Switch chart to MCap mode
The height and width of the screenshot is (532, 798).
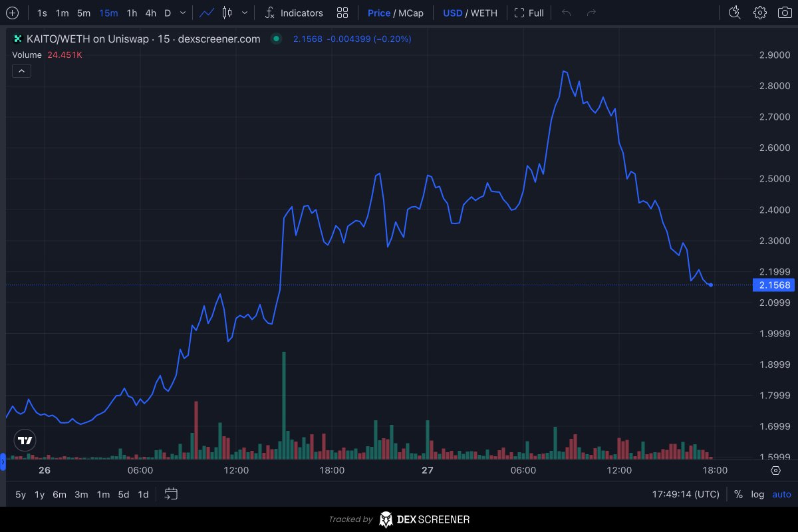point(411,13)
